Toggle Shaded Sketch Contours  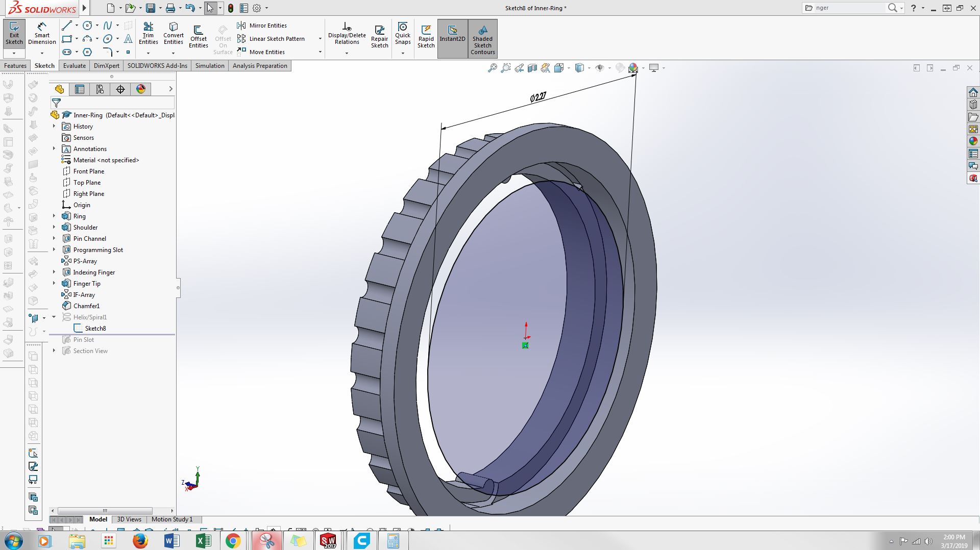click(x=483, y=39)
